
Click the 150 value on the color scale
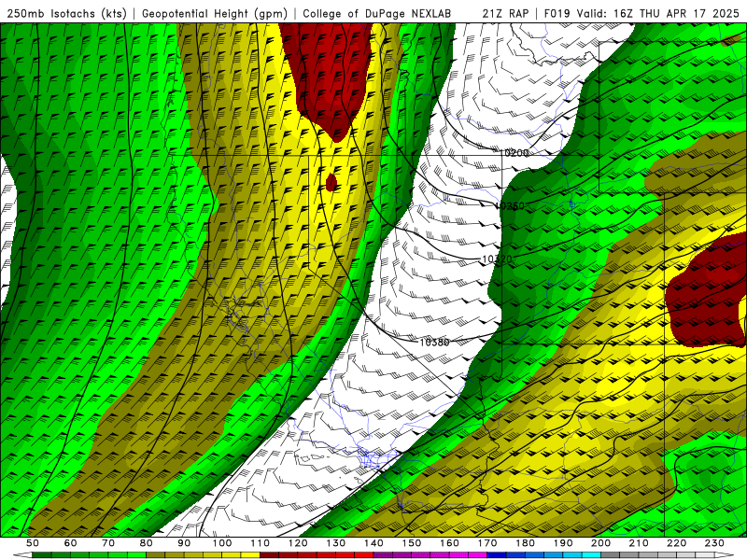(412, 543)
